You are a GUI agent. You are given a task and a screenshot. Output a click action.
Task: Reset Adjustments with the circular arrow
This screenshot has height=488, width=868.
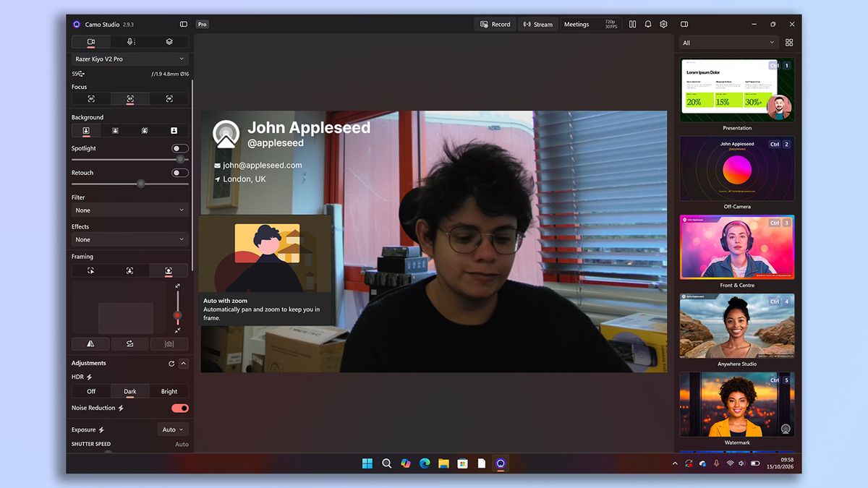point(171,364)
